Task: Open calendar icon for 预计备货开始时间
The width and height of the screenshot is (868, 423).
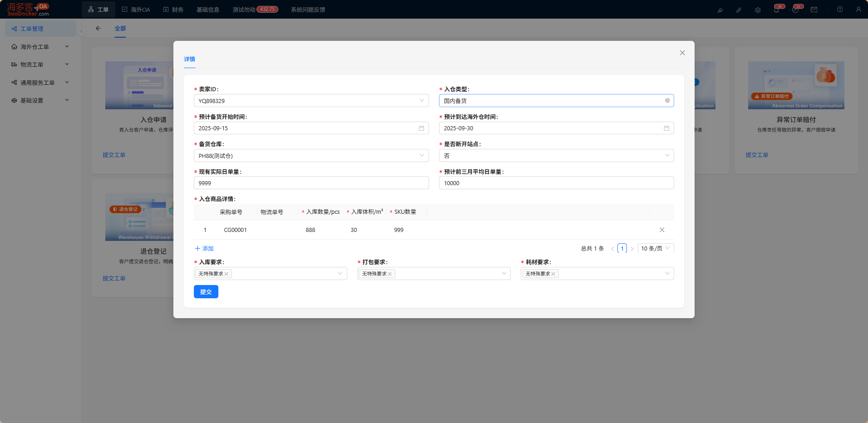Action: [421, 128]
